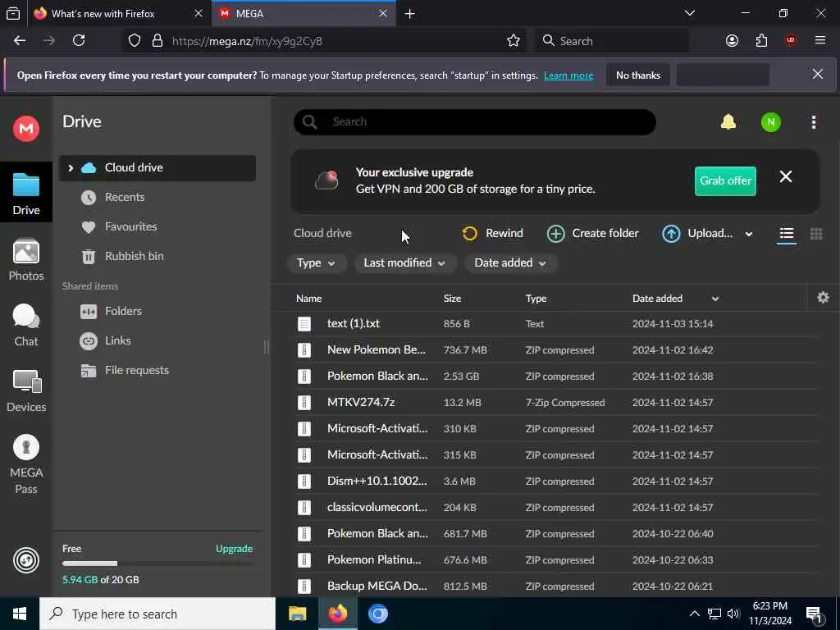Click the storage usage progress bar
The image size is (840, 630).
coord(157,564)
